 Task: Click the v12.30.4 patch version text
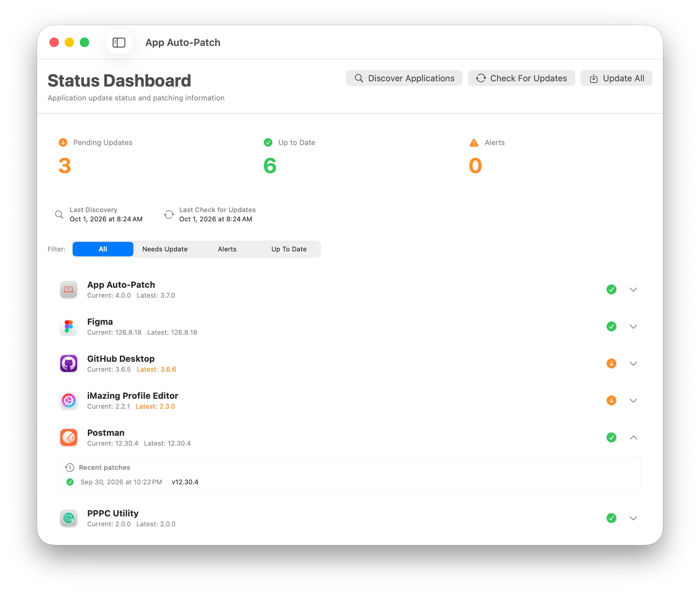(x=185, y=482)
